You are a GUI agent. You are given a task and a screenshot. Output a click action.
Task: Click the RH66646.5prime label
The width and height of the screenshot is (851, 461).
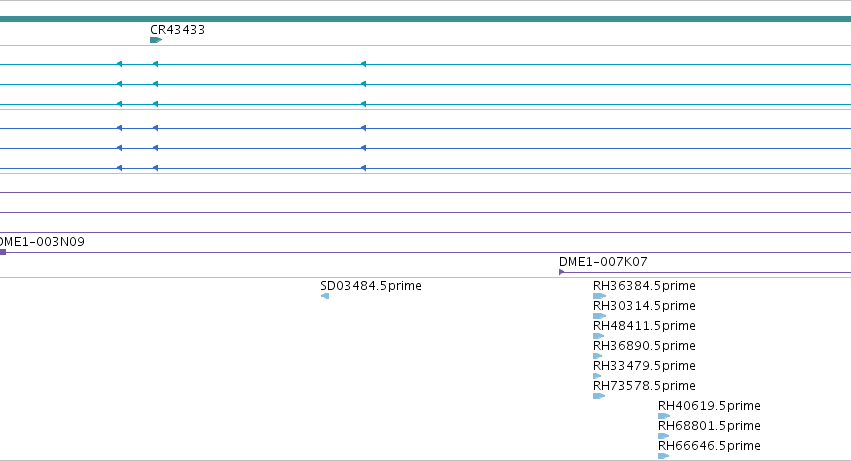point(709,446)
